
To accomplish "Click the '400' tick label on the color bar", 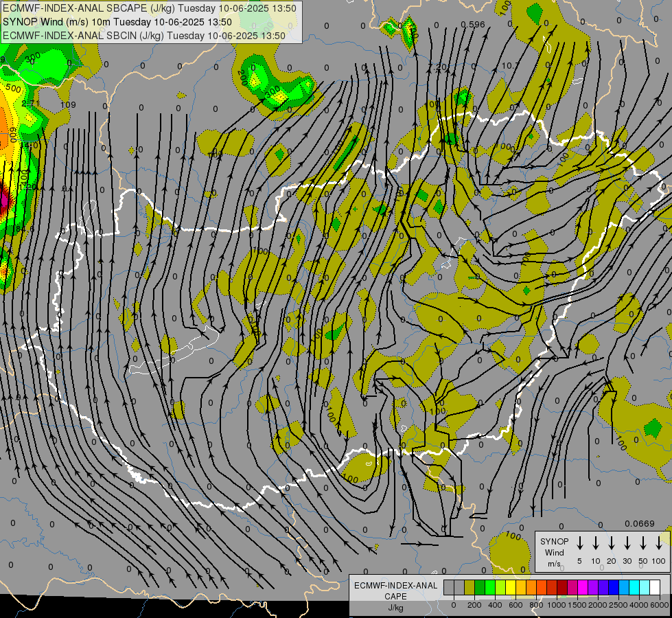I will click(495, 605).
